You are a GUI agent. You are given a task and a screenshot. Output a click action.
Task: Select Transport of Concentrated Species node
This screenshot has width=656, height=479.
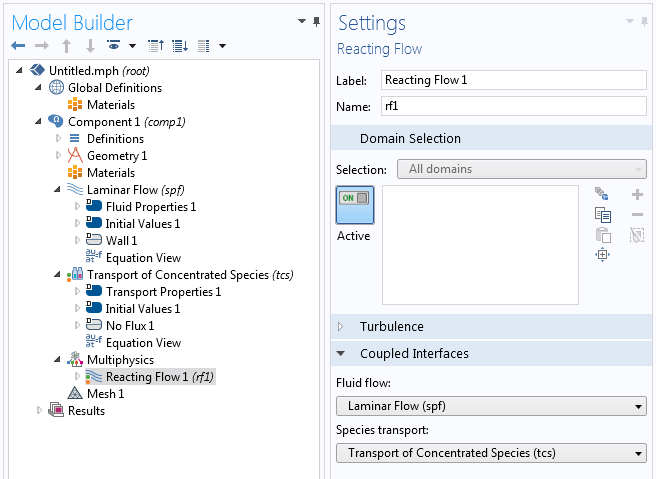(x=189, y=275)
